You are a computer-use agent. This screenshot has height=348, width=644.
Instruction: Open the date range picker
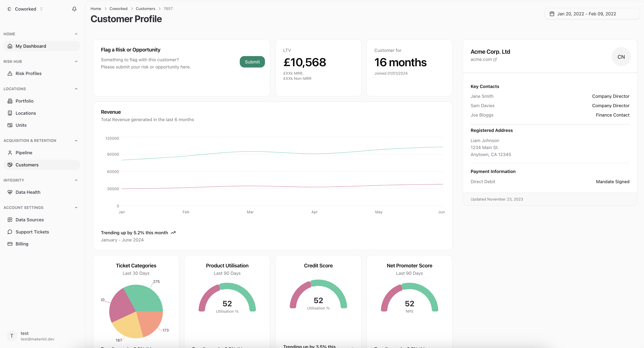click(x=592, y=14)
